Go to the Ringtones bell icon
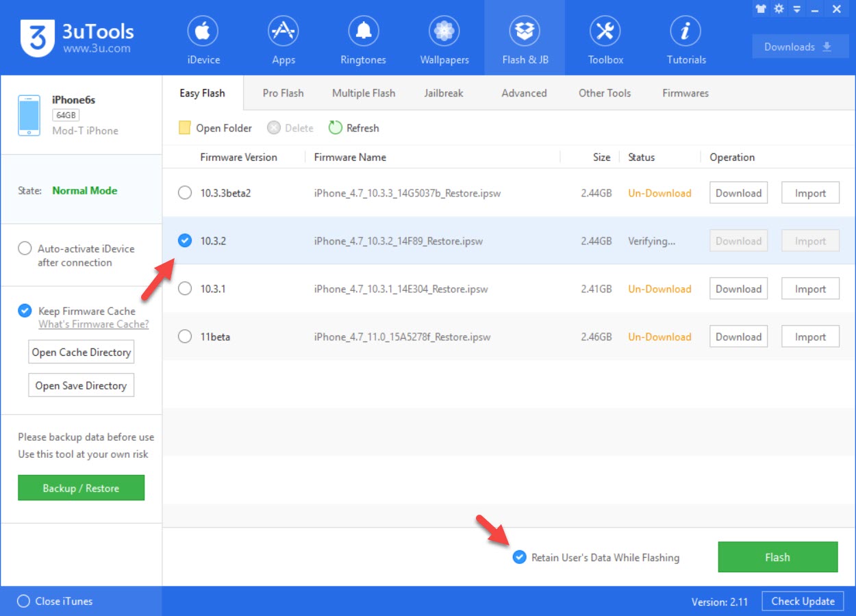 click(363, 31)
